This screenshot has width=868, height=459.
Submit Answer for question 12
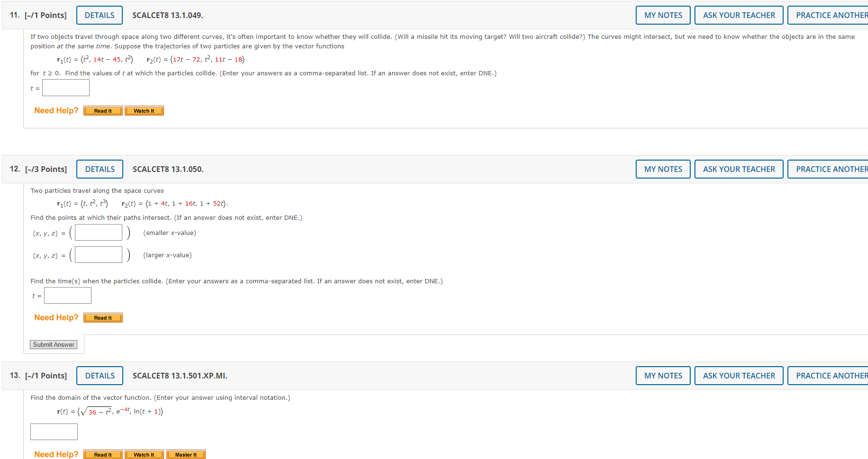[54, 344]
